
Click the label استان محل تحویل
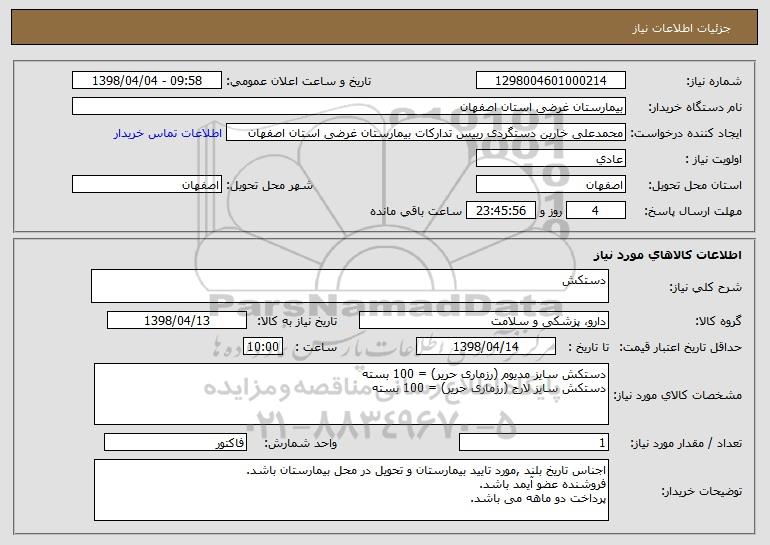click(695, 186)
